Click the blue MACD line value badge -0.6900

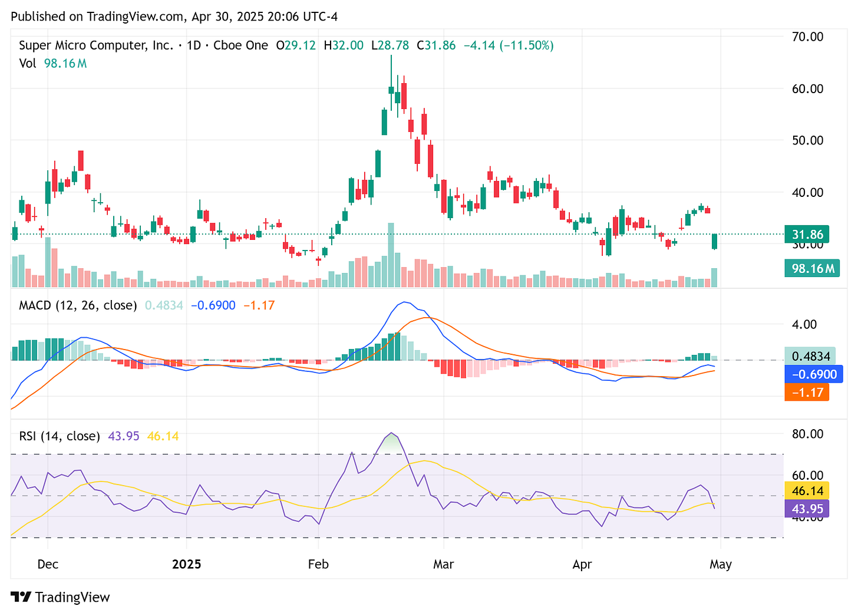813,374
